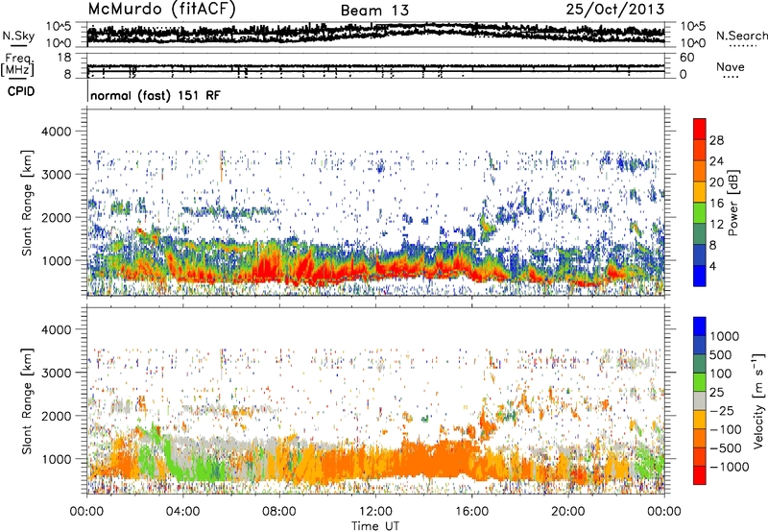Click the "500" label on Velocity color bar
Viewport: 768px width, 532px height.
pyautogui.click(x=721, y=355)
